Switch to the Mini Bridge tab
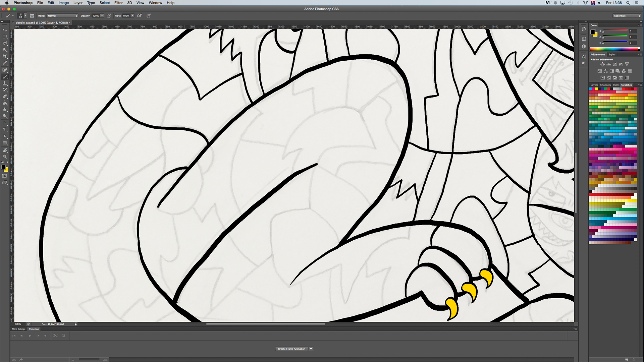Viewport: 644px width, 362px height. pyautogui.click(x=19, y=329)
